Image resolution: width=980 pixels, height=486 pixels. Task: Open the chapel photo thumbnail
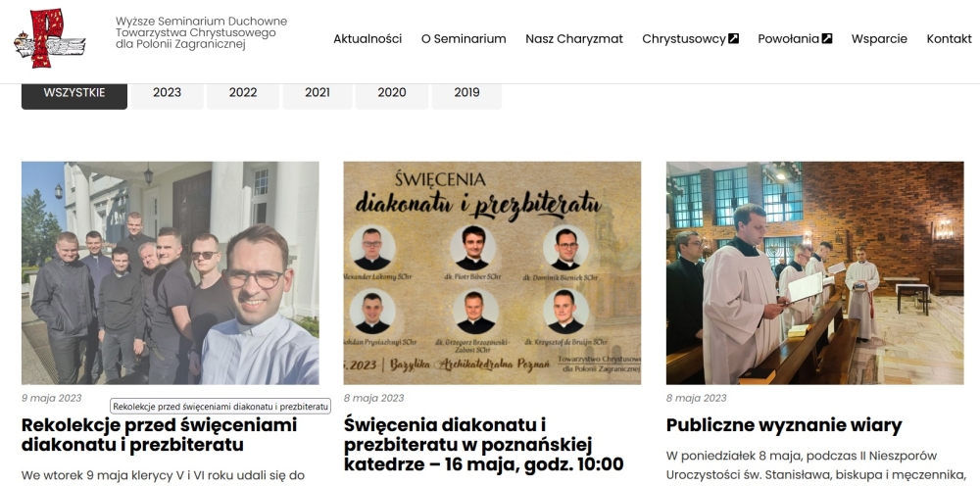[x=815, y=273]
